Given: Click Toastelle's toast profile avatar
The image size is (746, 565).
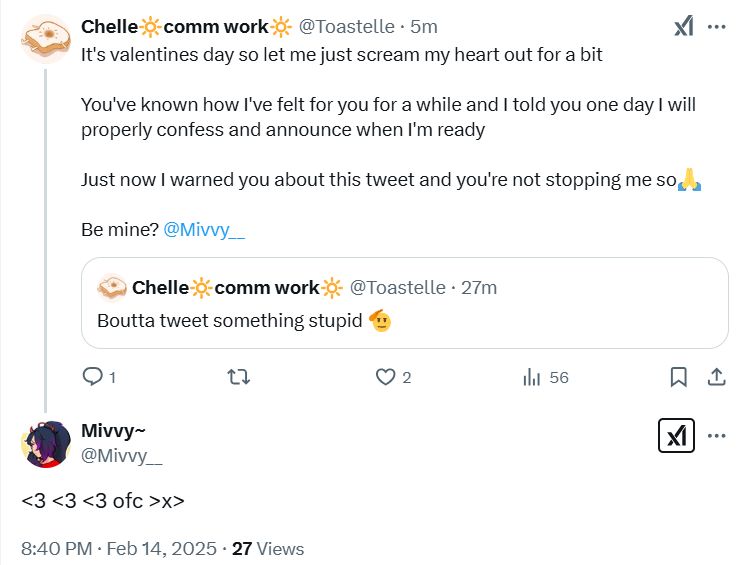Looking at the screenshot, I should click(45, 40).
